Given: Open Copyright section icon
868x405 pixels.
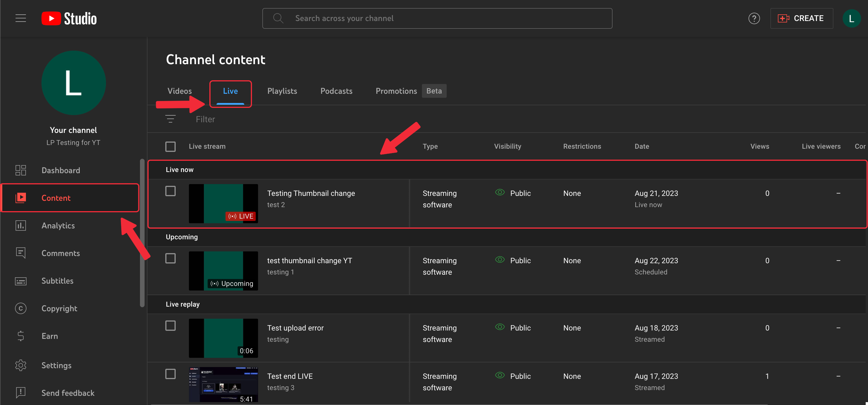Looking at the screenshot, I should pyautogui.click(x=20, y=308).
